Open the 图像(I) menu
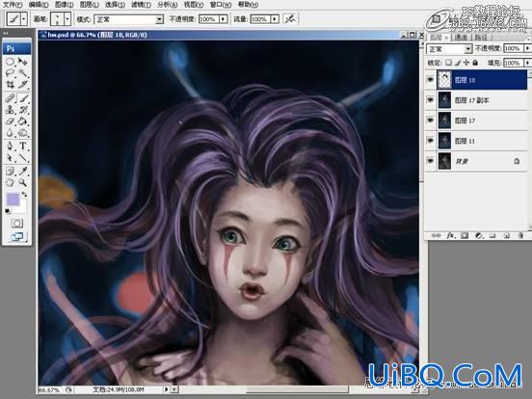 pyautogui.click(x=65, y=5)
